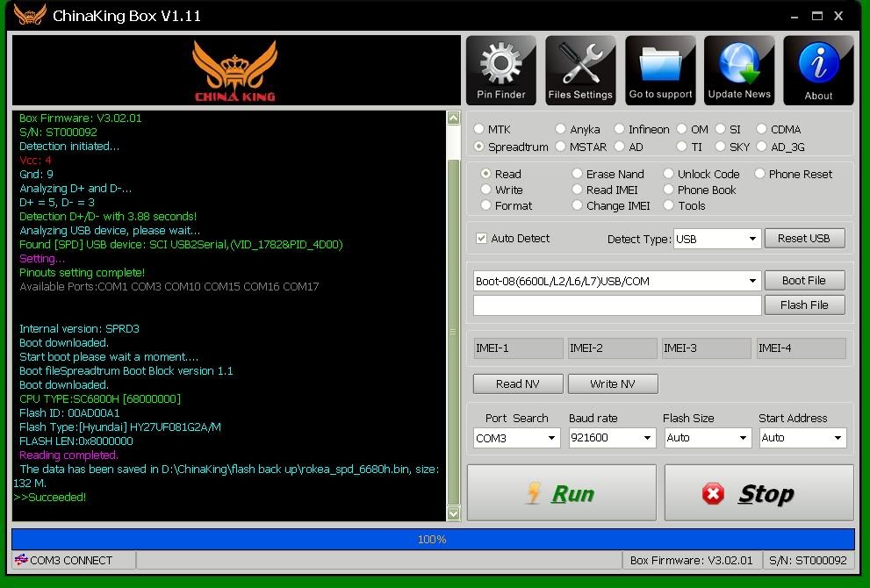Select the SI platform option
The height and width of the screenshot is (588, 870).
pyautogui.click(x=720, y=129)
